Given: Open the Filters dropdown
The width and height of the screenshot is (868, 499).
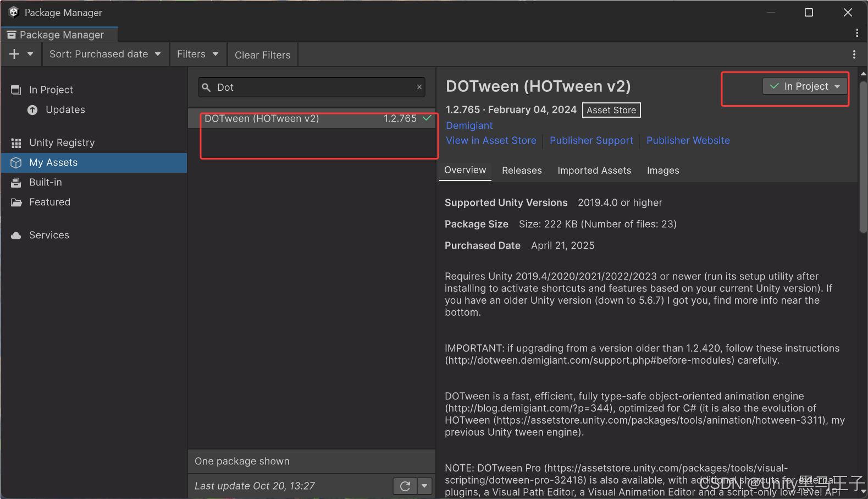Looking at the screenshot, I should coord(198,54).
